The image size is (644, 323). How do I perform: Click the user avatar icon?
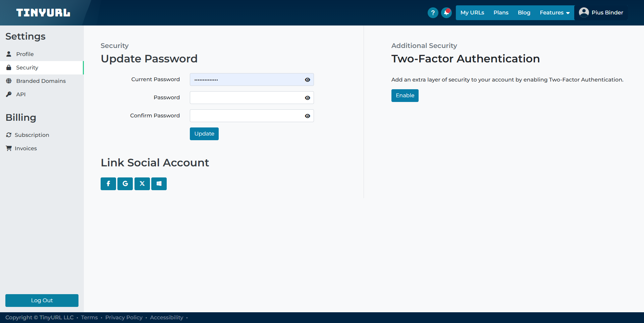[584, 12]
